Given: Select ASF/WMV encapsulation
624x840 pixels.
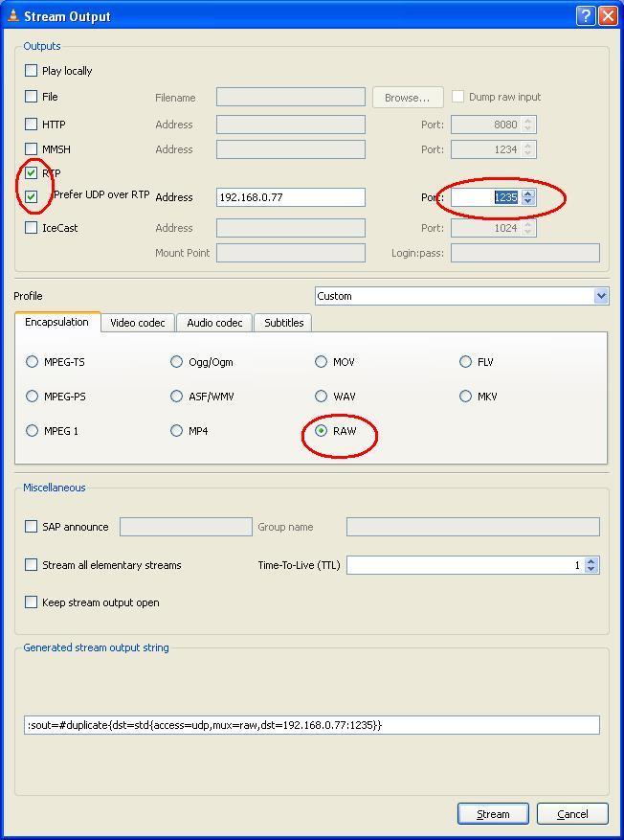Looking at the screenshot, I should 177,396.
